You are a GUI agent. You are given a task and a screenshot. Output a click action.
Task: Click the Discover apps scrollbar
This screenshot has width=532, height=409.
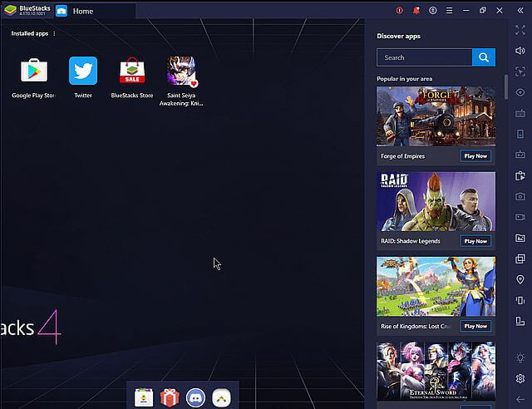click(x=506, y=87)
